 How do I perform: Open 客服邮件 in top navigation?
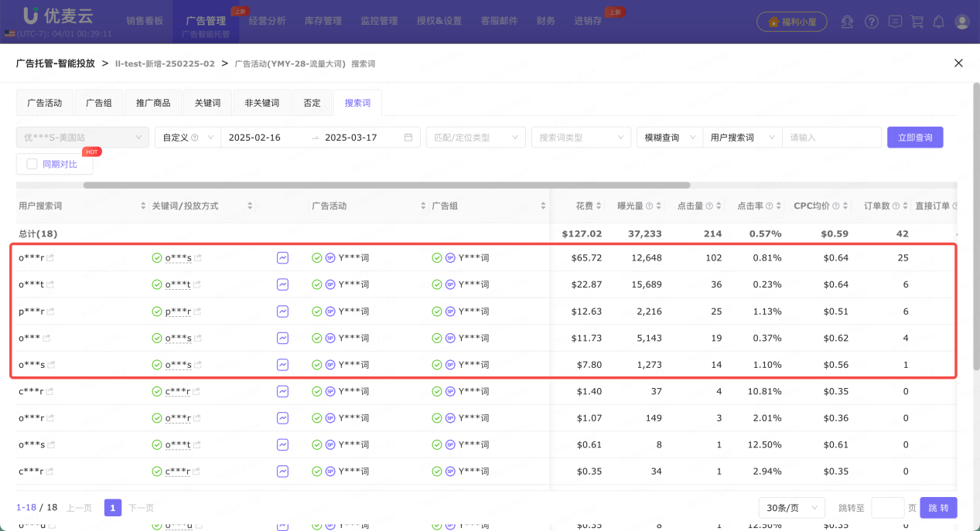click(499, 21)
